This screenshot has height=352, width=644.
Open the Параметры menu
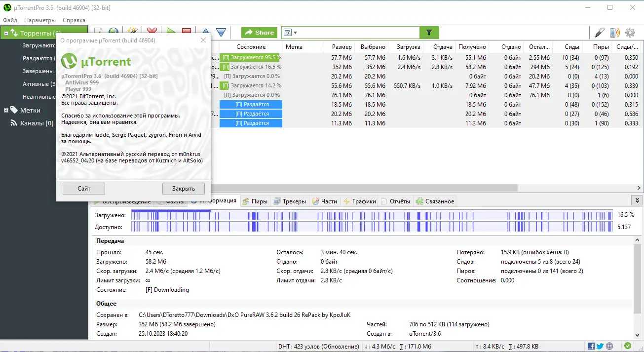[40, 20]
